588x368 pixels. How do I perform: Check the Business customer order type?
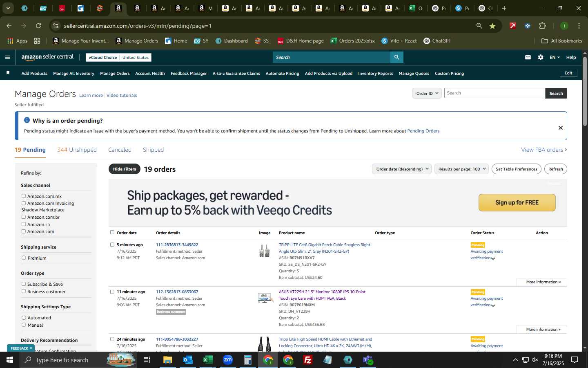tap(24, 292)
